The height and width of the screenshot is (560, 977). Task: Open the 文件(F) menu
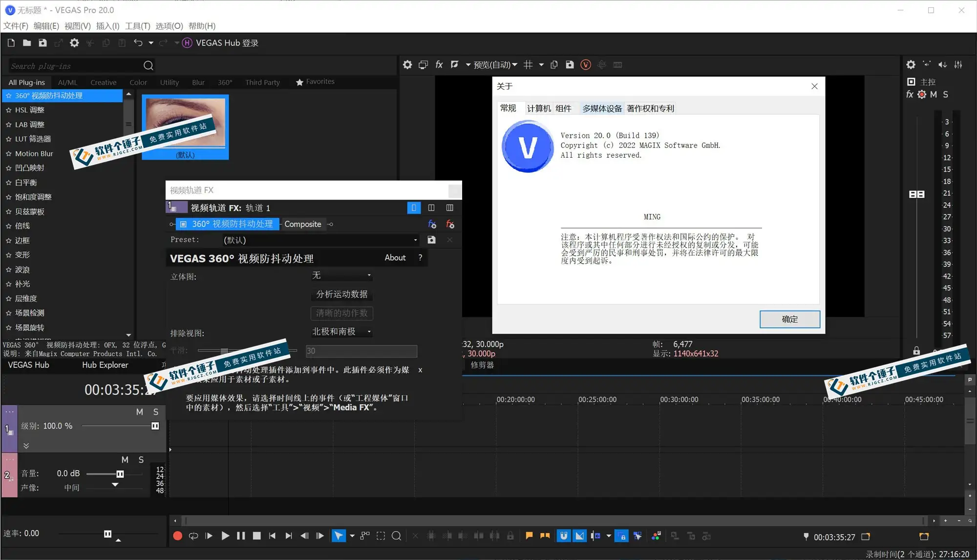pos(16,26)
